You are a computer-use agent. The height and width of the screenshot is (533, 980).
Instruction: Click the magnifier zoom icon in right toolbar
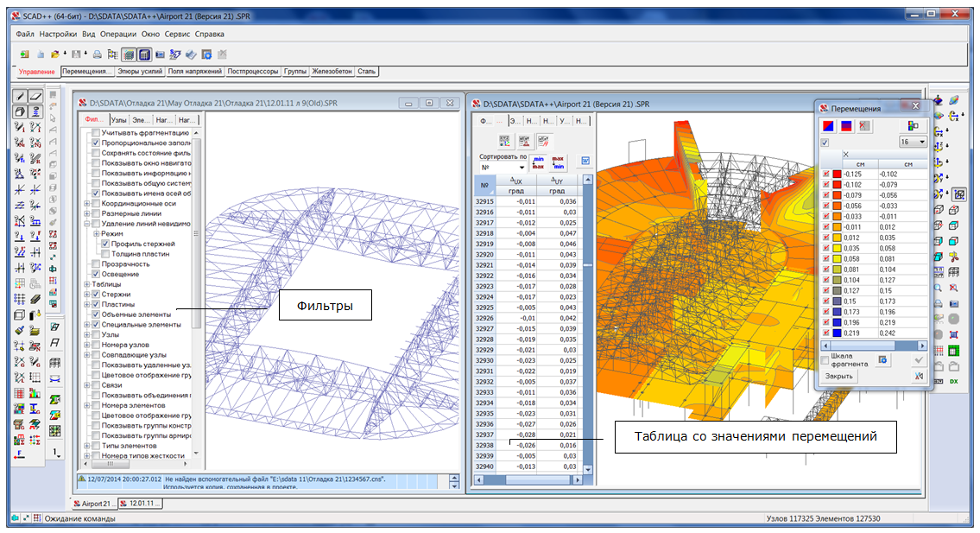tap(938, 287)
